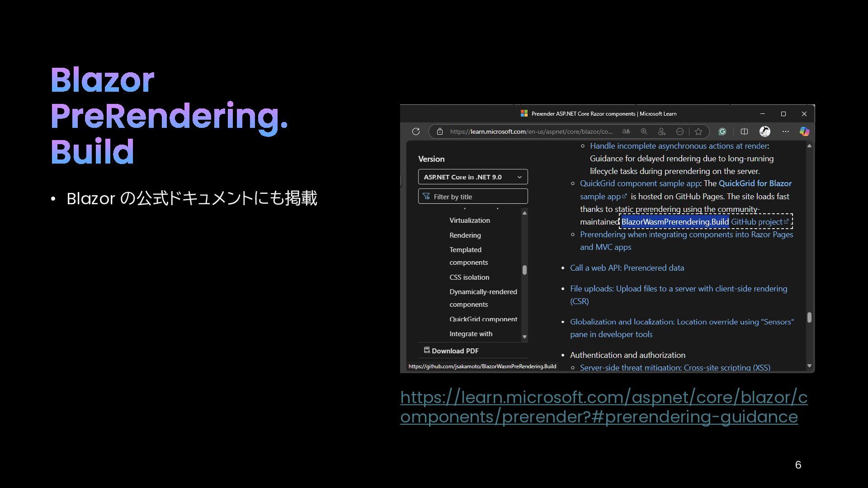Open the Grammarly extension icon

722,131
